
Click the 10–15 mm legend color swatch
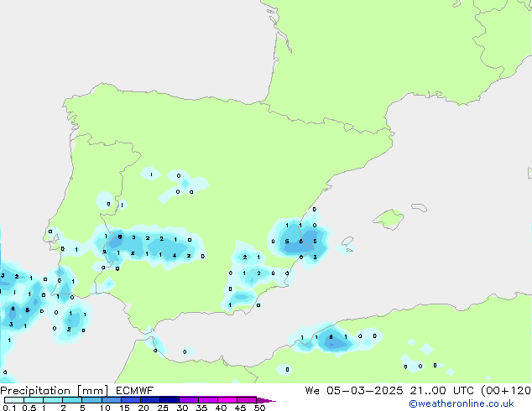(111, 400)
